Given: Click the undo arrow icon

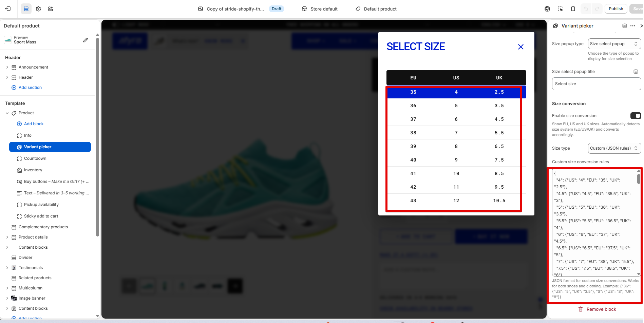Looking at the screenshot, I should pos(586,9).
